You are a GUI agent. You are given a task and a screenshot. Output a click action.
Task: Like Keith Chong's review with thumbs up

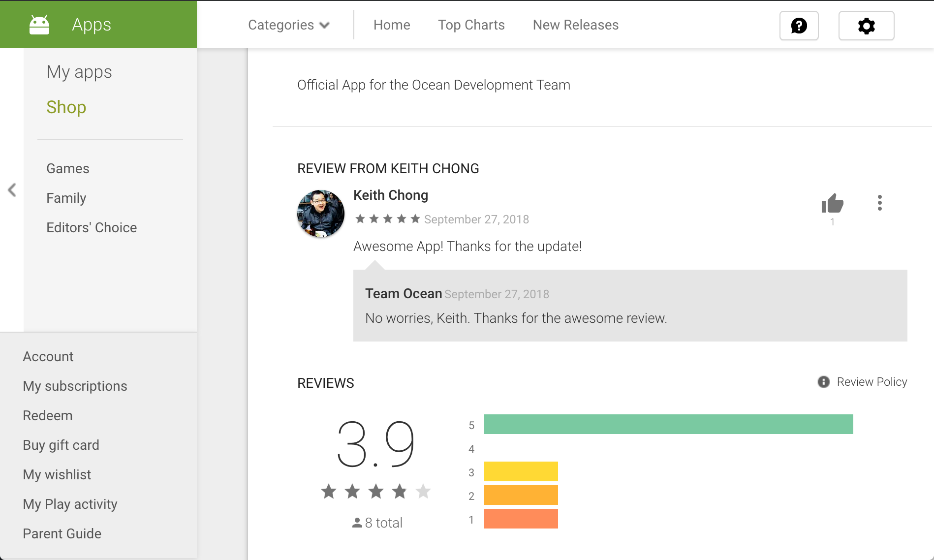click(832, 203)
